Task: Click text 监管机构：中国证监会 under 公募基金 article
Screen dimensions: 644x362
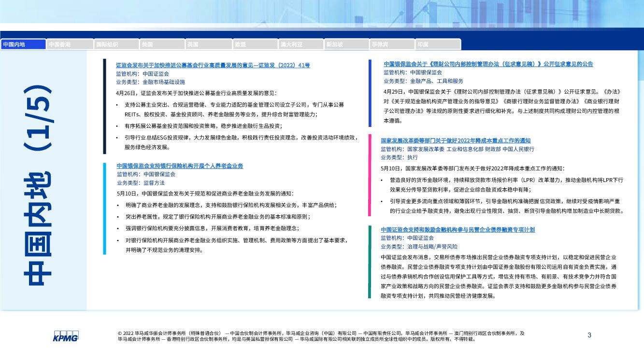Action: pos(143,74)
